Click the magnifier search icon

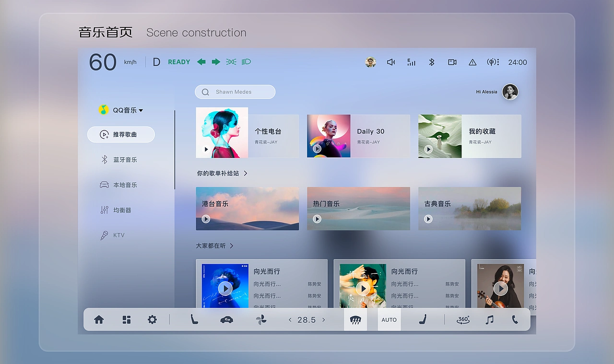point(205,92)
